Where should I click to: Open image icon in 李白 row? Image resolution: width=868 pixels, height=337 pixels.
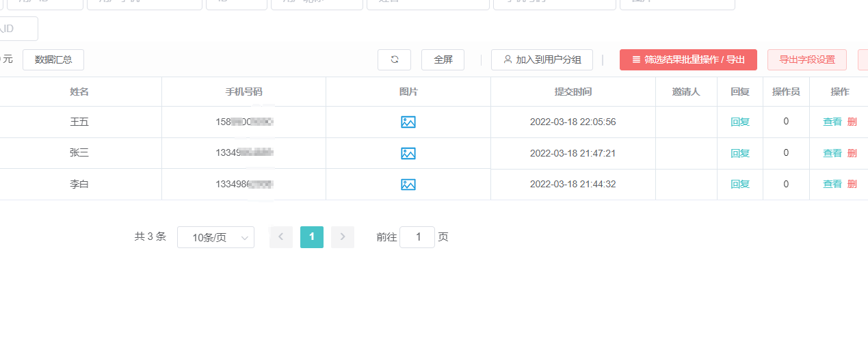[408, 184]
